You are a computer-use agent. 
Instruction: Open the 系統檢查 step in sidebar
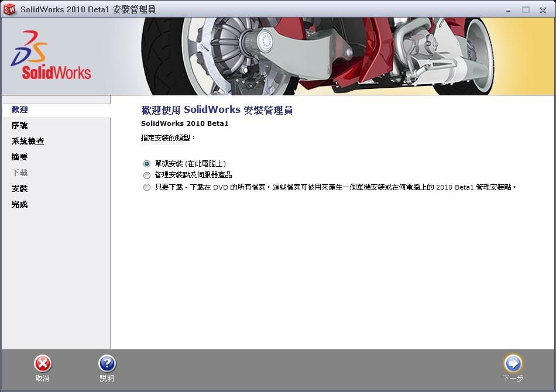click(x=28, y=141)
